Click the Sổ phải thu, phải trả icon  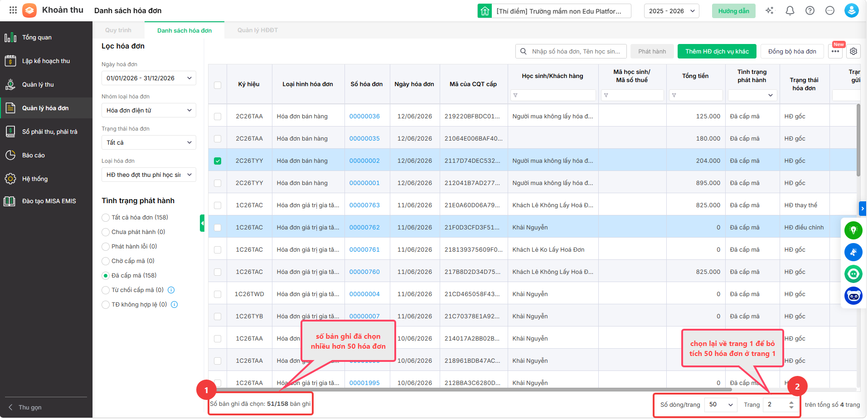(x=10, y=132)
